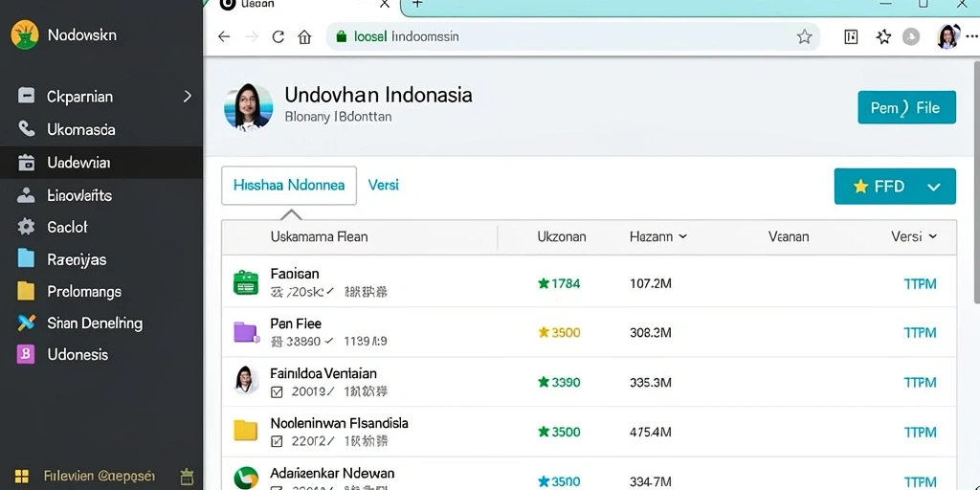
Task: Open a new browser tab
Action: (x=417, y=5)
